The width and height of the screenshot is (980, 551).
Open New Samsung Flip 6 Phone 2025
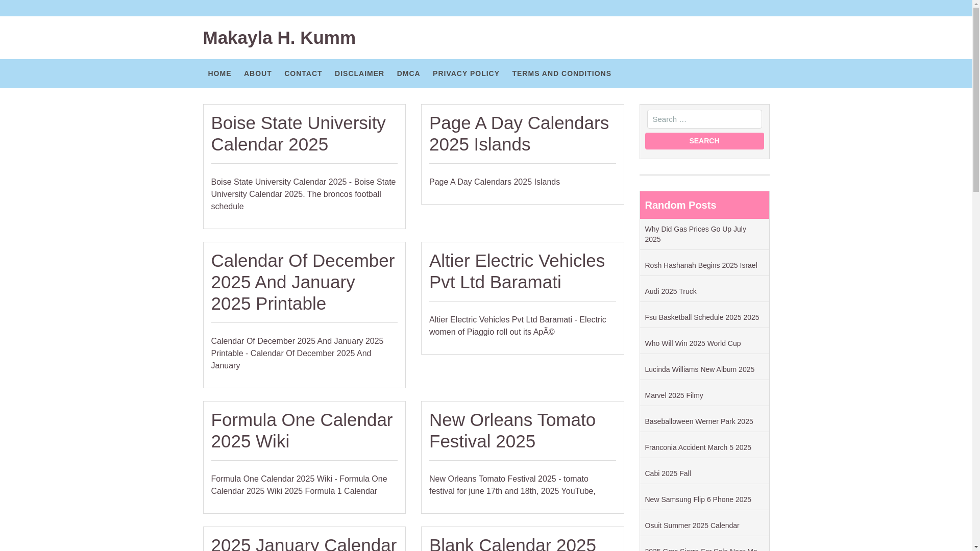[698, 499]
